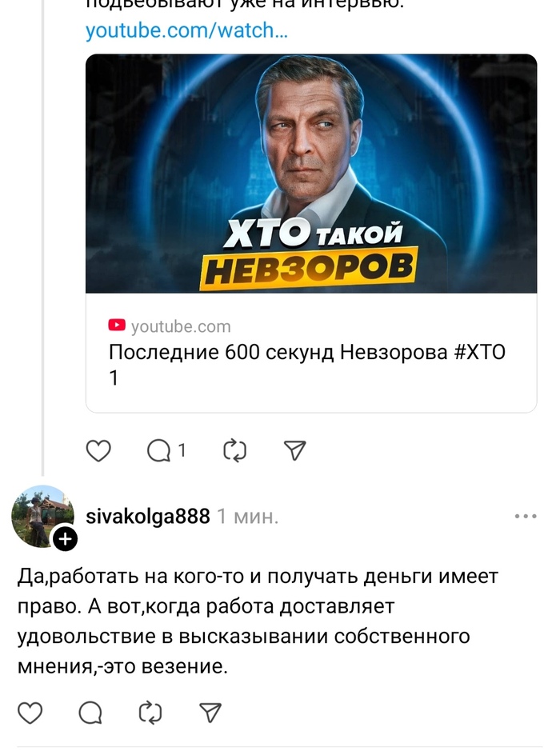Tap the comment text about работа и везение
The height and width of the screenshot is (755, 560).
coord(258,621)
